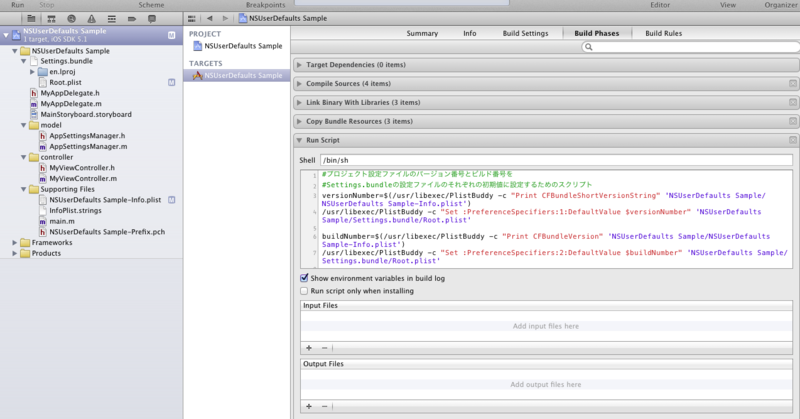This screenshot has width=800, height=419.
Task: Click the Shell path field /bin/sh
Action: coord(556,160)
